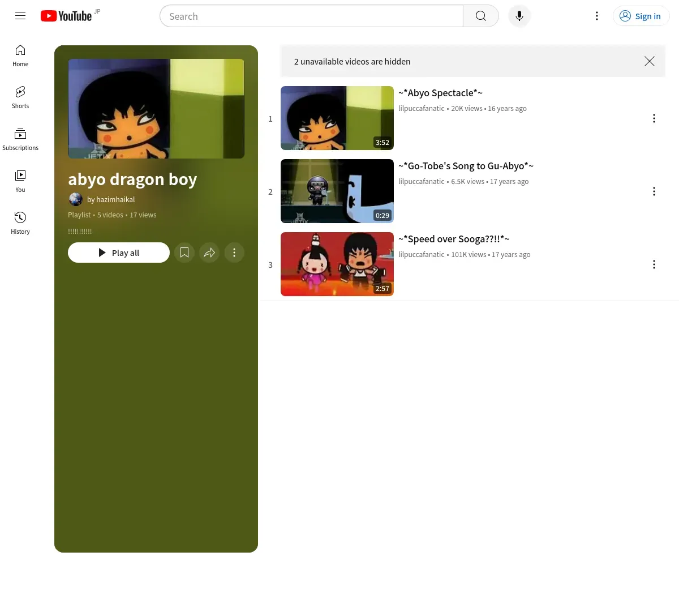The width and height of the screenshot is (679, 616).
Task: Open lilpuccafanatic channel under Speed over Sooga
Action: tap(422, 254)
